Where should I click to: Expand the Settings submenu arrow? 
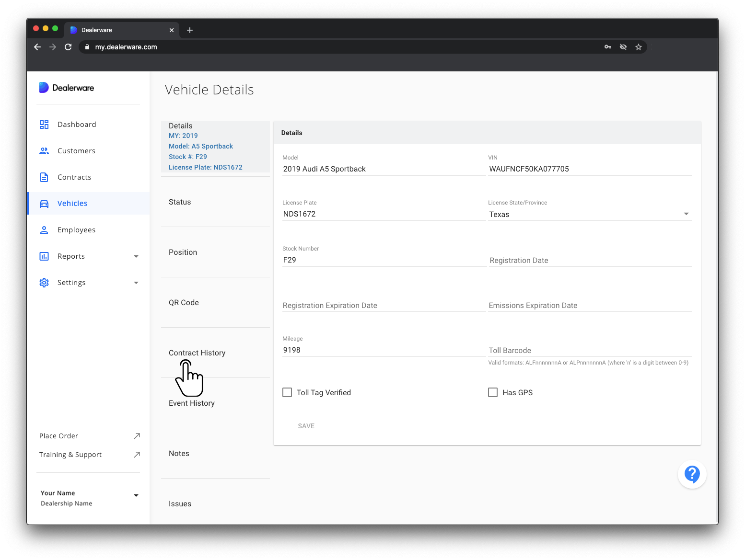tap(136, 283)
